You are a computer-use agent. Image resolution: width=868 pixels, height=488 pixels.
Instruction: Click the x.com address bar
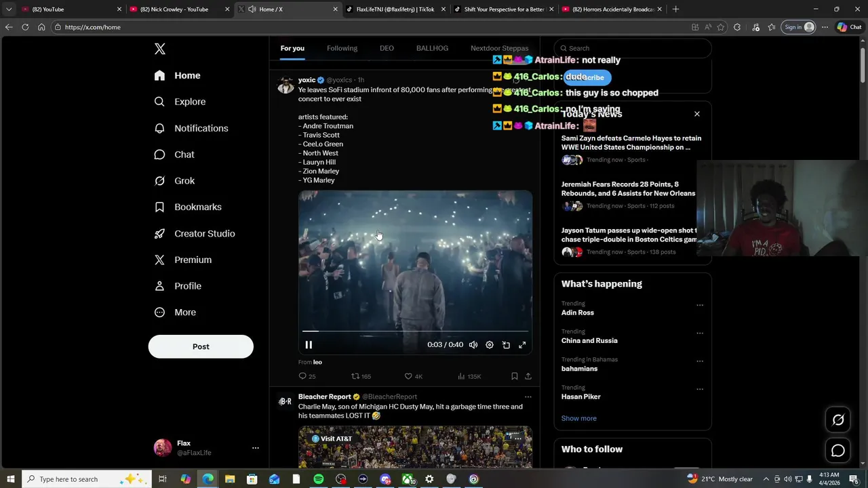(366, 27)
